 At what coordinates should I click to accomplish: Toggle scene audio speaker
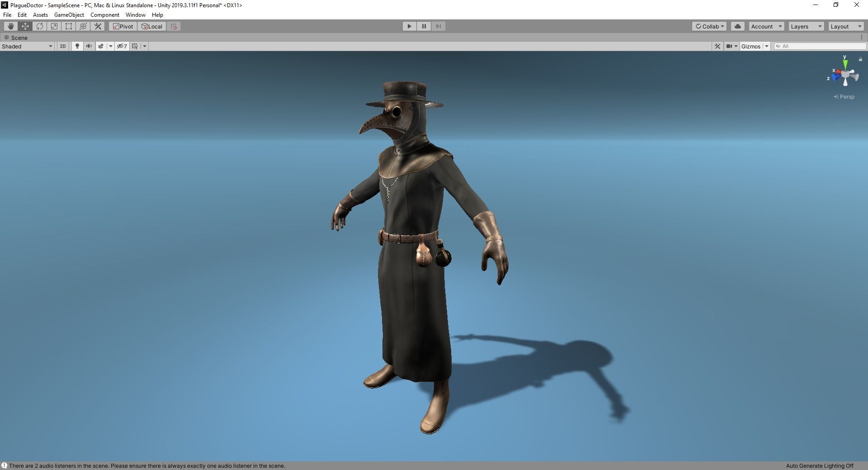click(x=89, y=46)
